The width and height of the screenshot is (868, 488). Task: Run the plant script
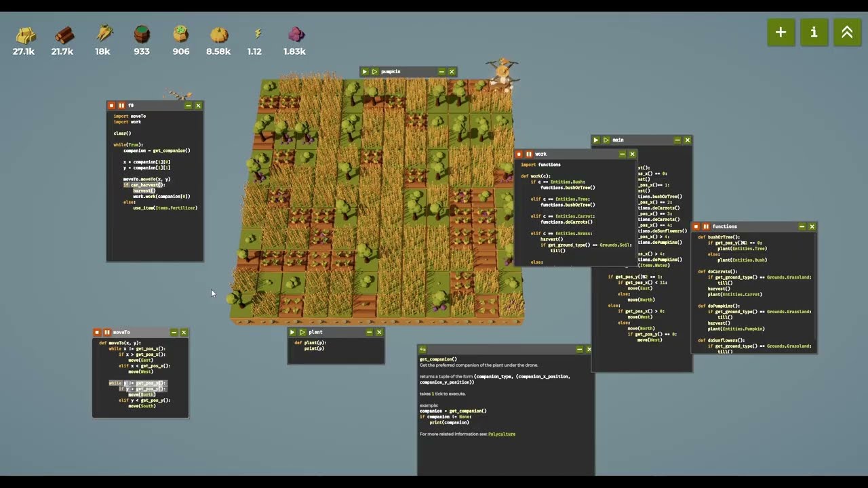(292, 332)
